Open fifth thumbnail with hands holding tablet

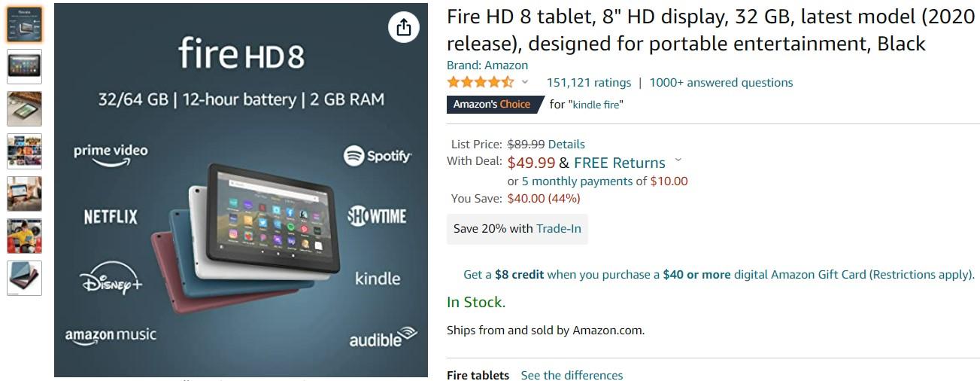click(x=24, y=194)
